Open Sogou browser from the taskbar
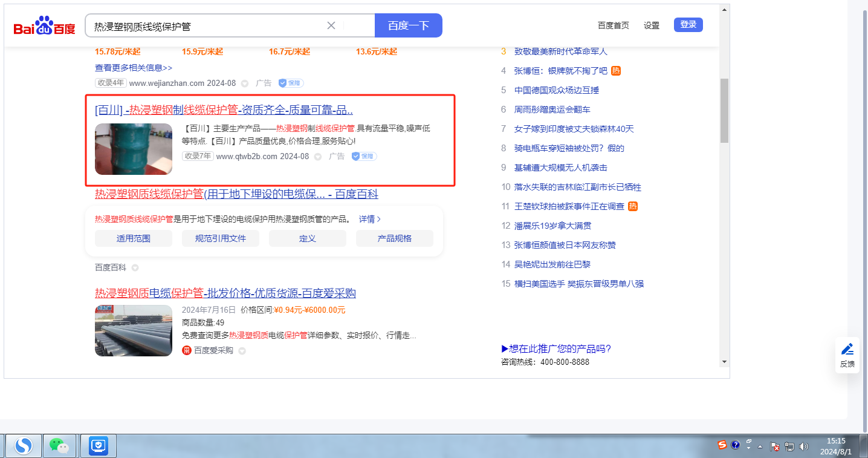 pyautogui.click(x=24, y=446)
